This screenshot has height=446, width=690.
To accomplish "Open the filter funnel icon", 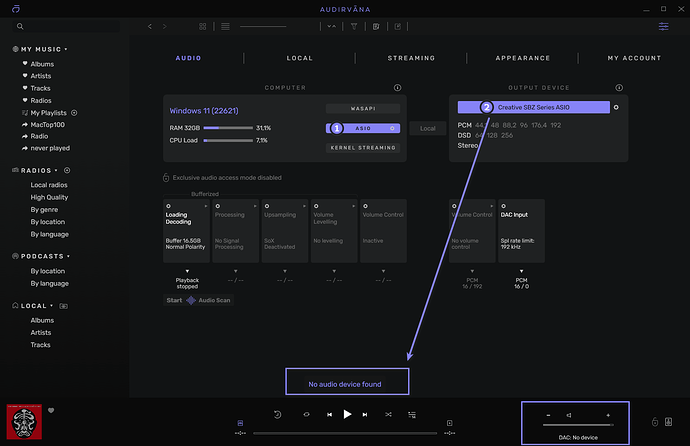I will point(354,26).
